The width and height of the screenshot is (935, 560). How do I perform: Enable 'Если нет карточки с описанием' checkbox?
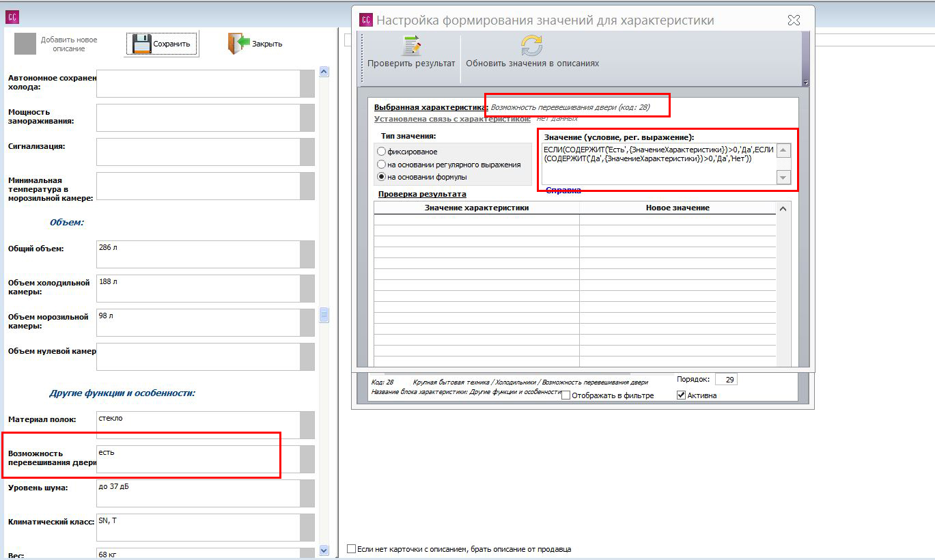pos(351,548)
